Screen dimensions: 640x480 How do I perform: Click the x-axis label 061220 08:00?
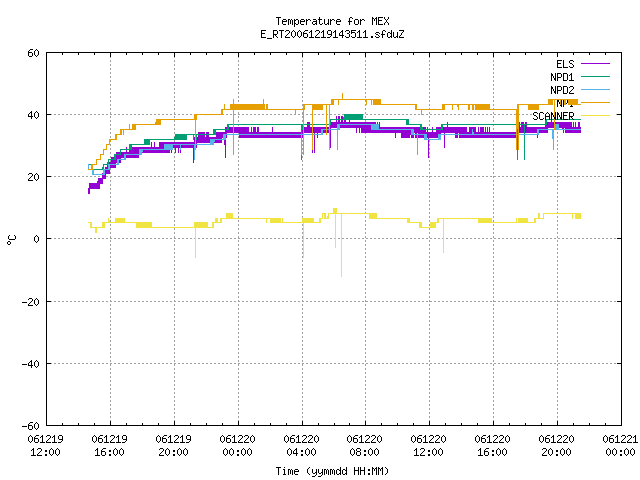(x=364, y=446)
